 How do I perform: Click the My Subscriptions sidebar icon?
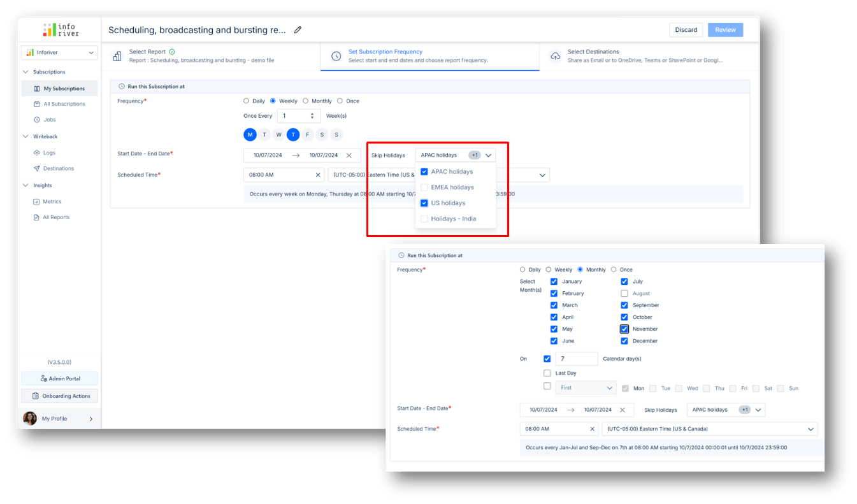36,89
